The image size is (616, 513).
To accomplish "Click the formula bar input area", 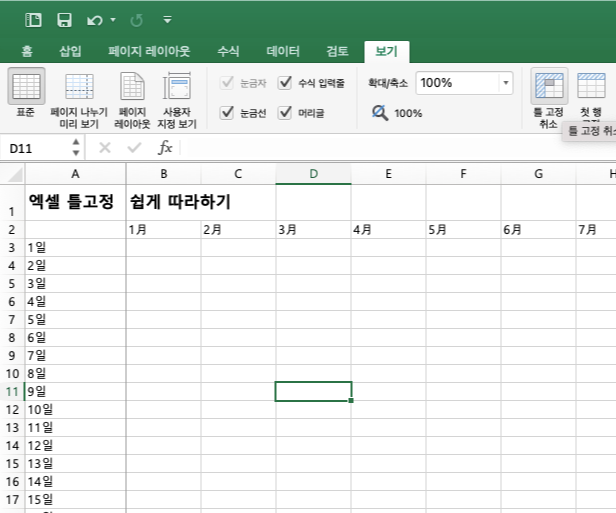I will pyautogui.click(x=398, y=148).
